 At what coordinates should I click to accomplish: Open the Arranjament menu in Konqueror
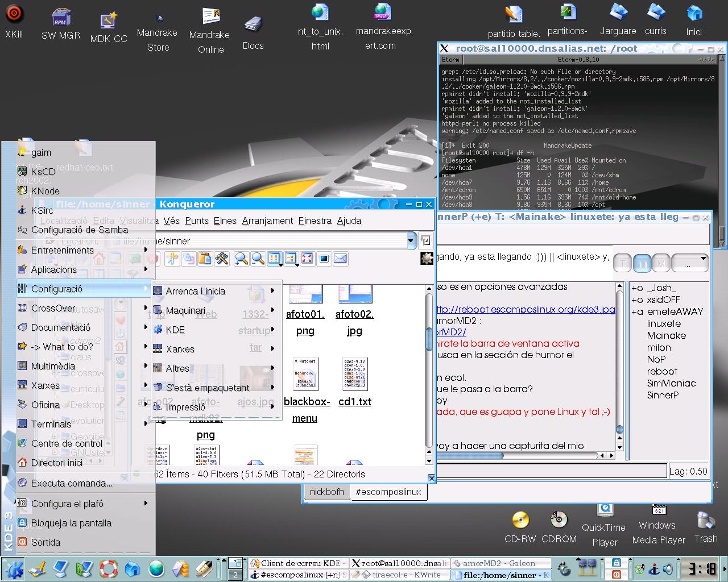tap(267, 221)
